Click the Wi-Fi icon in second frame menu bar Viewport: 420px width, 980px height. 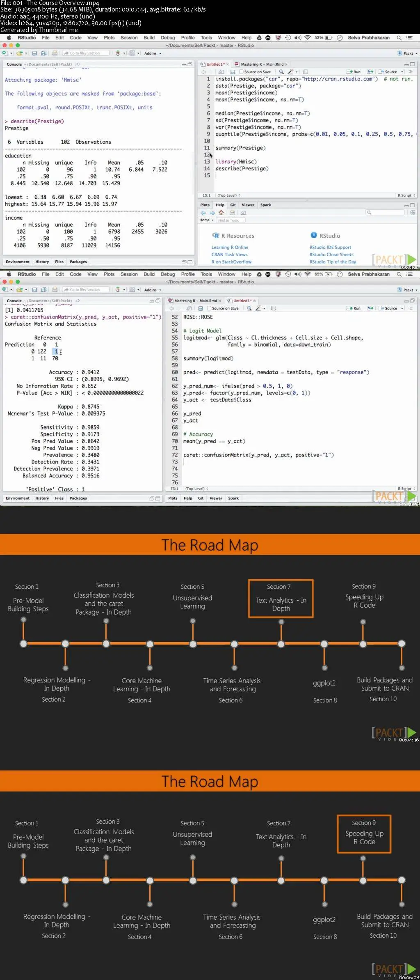pyautogui.click(x=308, y=274)
